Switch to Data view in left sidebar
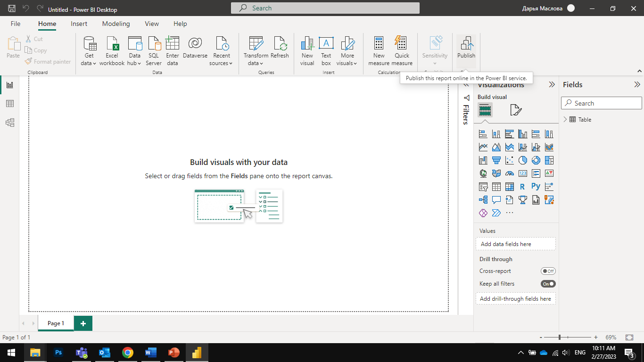This screenshot has height=362, width=644. pos(9,104)
